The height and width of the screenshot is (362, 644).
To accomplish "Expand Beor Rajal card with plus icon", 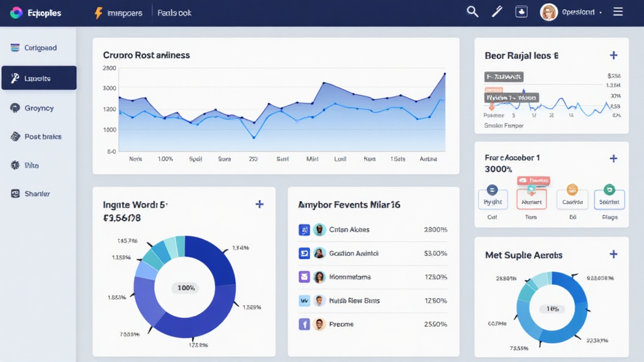I will click(x=613, y=55).
